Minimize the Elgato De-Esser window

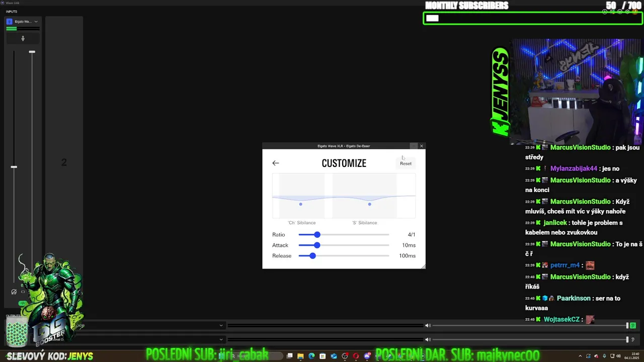click(414, 146)
